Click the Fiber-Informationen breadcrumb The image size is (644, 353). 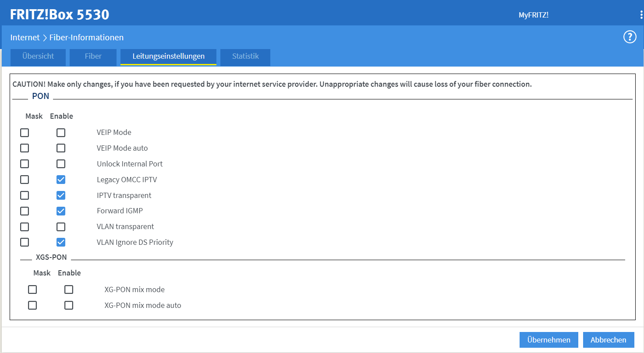click(86, 38)
